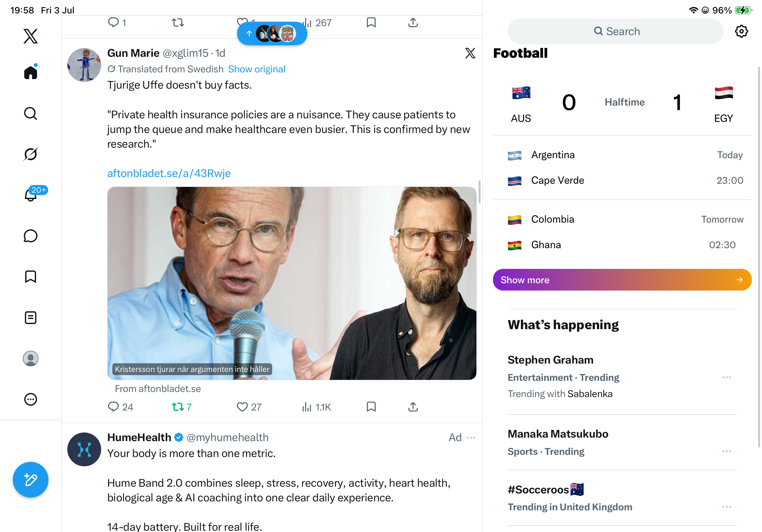Image resolution: width=762 pixels, height=532 pixels.
Task: Click Show more football matches button
Action: 622,280
